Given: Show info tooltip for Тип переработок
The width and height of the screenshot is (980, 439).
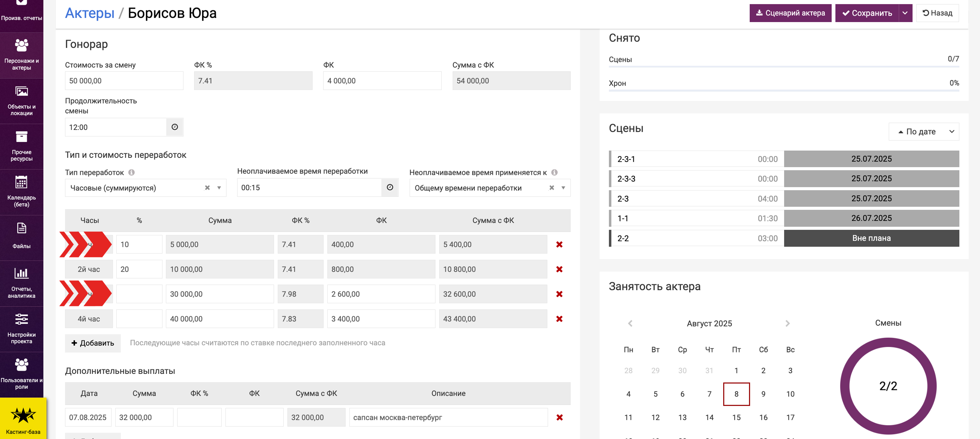Looking at the screenshot, I should [131, 173].
